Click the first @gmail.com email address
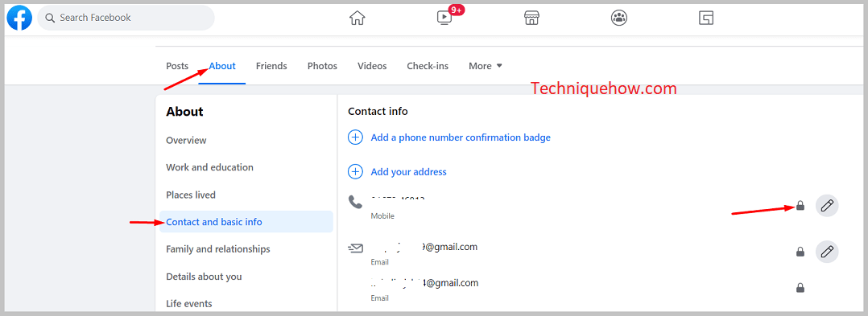 click(424, 247)
